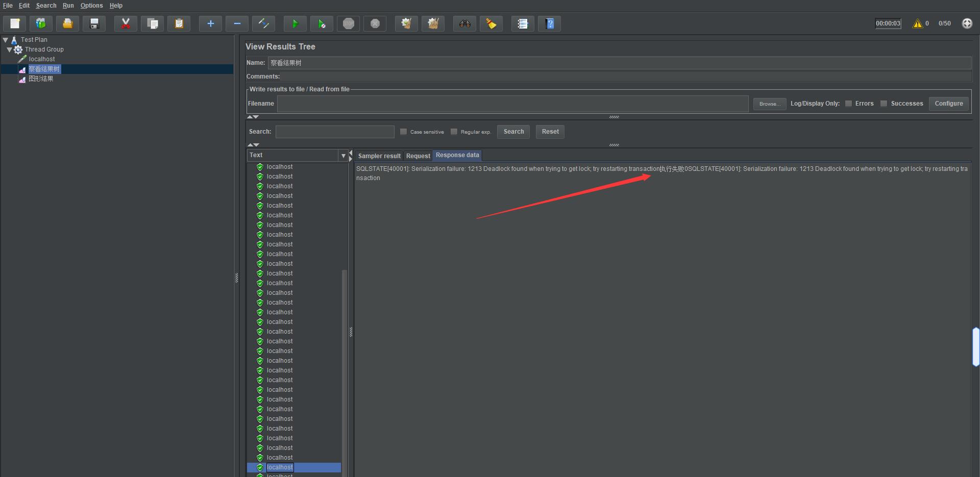Collapse the Test Plan tree node

(6, 39)
